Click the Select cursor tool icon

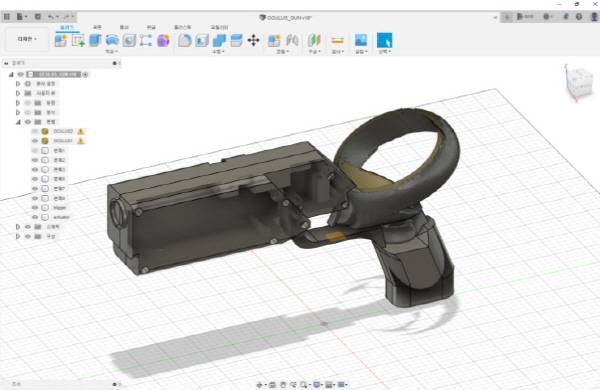click(384, 40)
